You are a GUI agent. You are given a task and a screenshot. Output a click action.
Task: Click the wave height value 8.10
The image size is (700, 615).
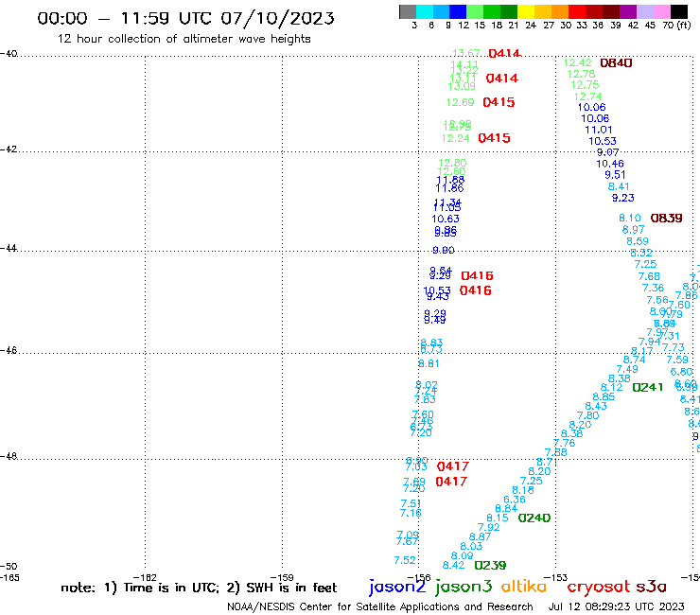tap(629, 218)
